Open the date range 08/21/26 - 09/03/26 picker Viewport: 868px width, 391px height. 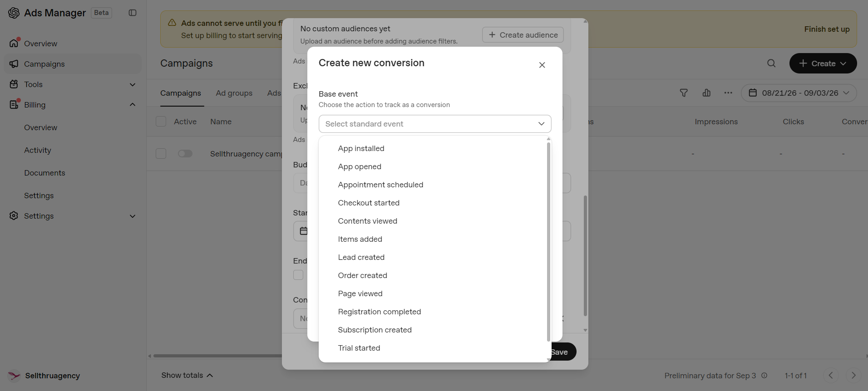click(x=799, y=93)
